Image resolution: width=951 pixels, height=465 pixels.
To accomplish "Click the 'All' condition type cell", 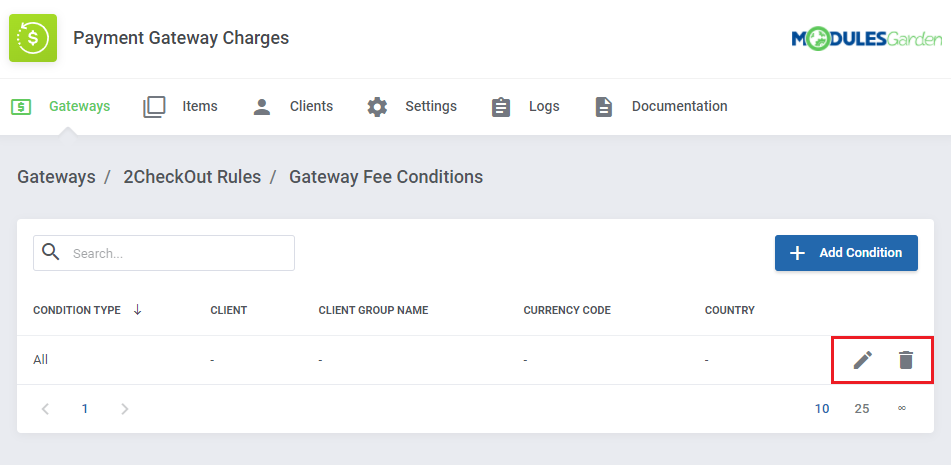I will (x=41, y=360).
